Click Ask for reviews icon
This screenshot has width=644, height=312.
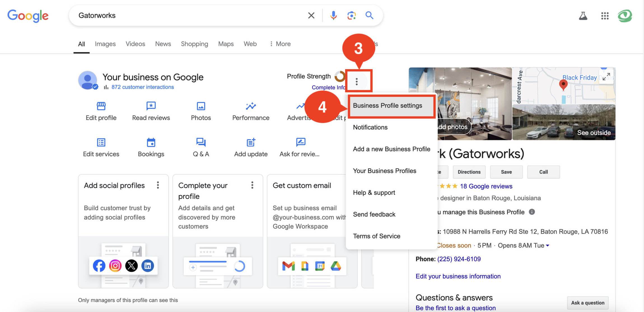(301, 142)
